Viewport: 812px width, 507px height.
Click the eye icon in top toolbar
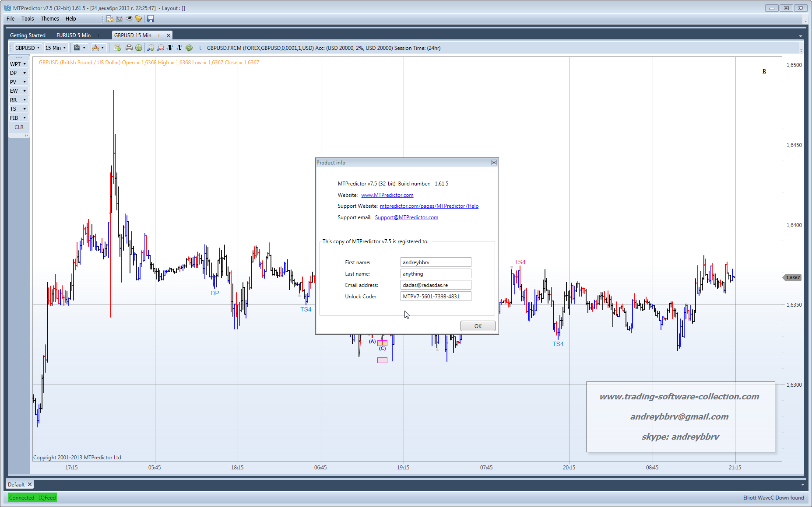tap(129, 19)
